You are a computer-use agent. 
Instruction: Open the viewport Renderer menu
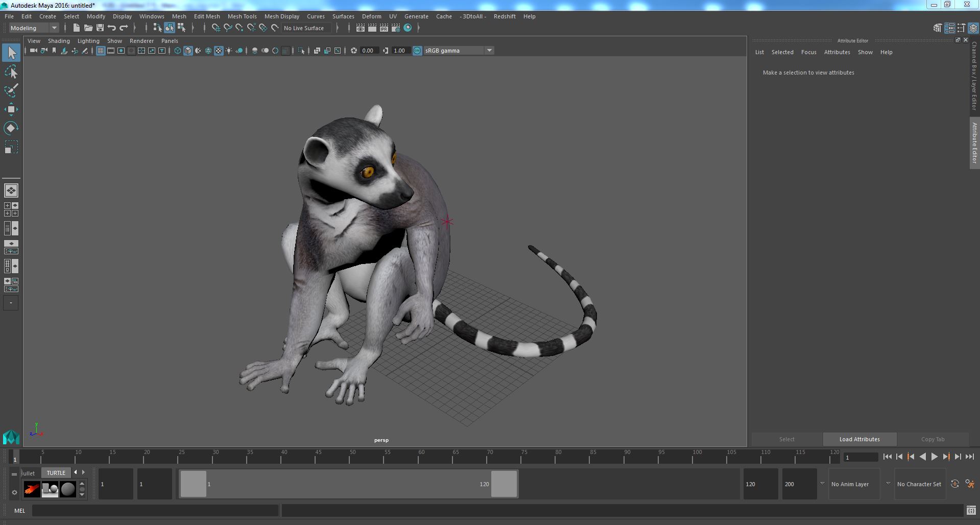(x=141, y=41)
